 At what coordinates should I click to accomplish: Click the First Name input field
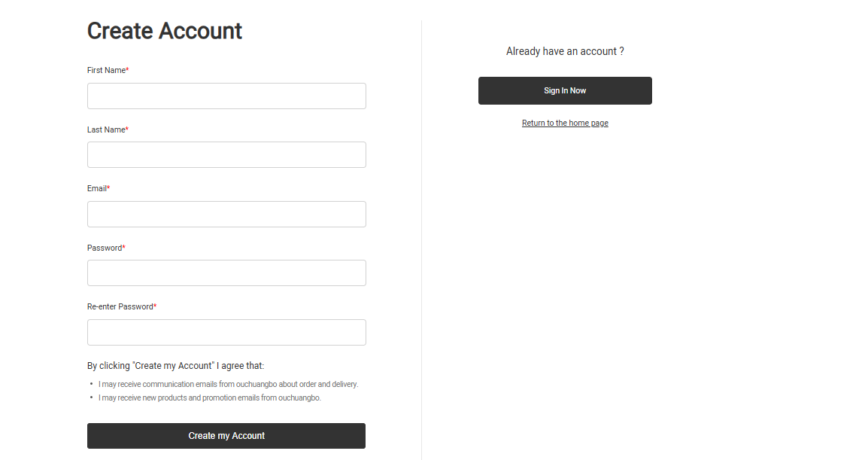[x=226, y=96]
